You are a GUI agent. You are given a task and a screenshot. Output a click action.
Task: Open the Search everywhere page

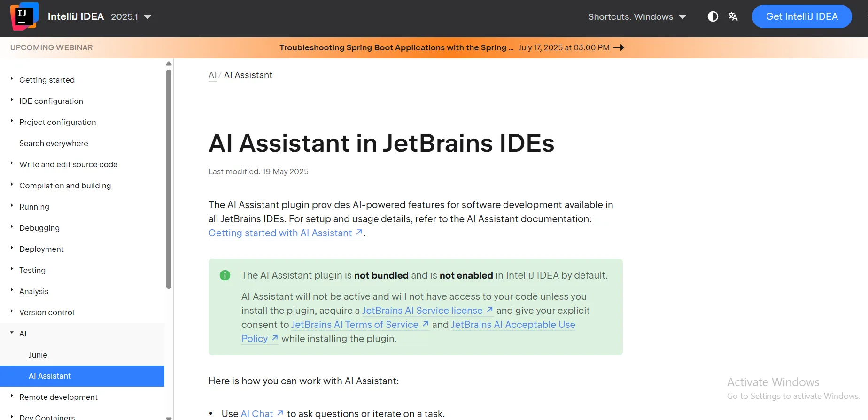coord(54,143)
